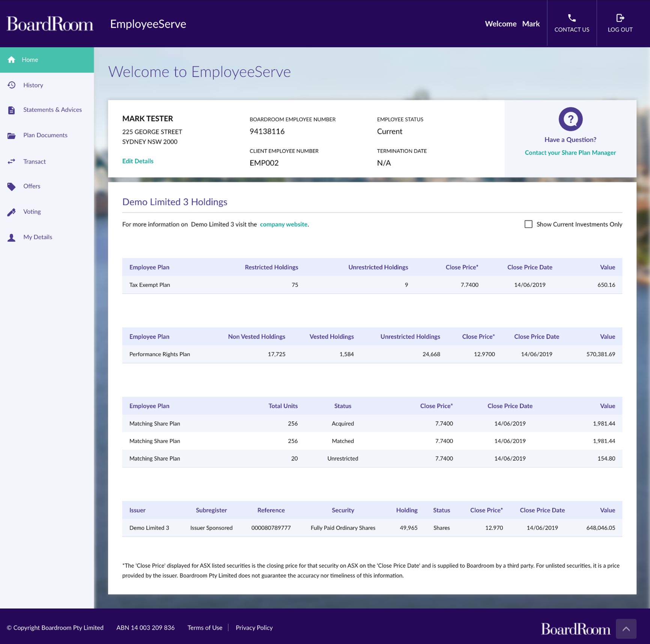Click the CONTACT US label in header

tap(572, 30)
